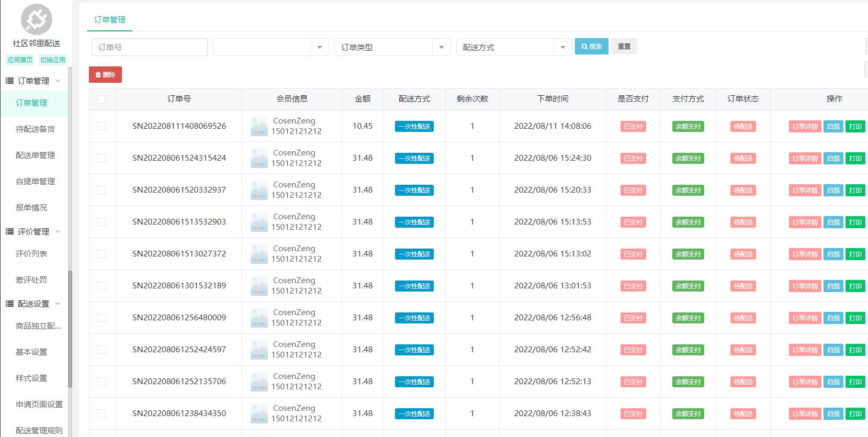
Task: Click the 下单时间 column header
Action: coord(553,99)
